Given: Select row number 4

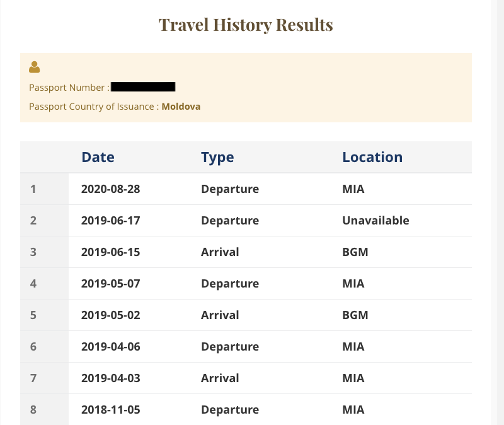Looking at the screenshot, I should tap(33, 284).
